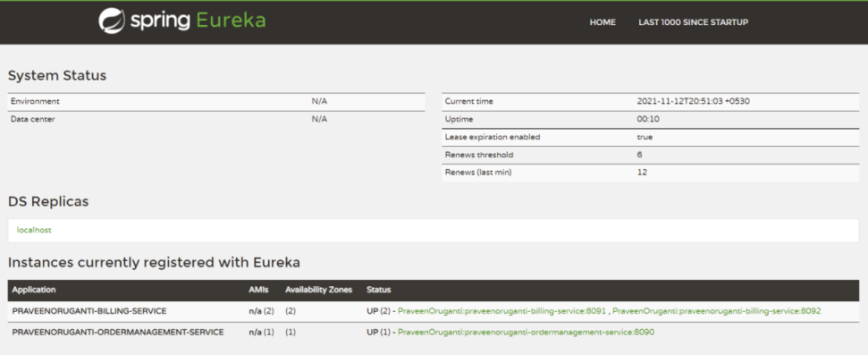The height and width of the screenshot is (355, 868).
Task: Click the Environment row label
Action: pos(35,101)
